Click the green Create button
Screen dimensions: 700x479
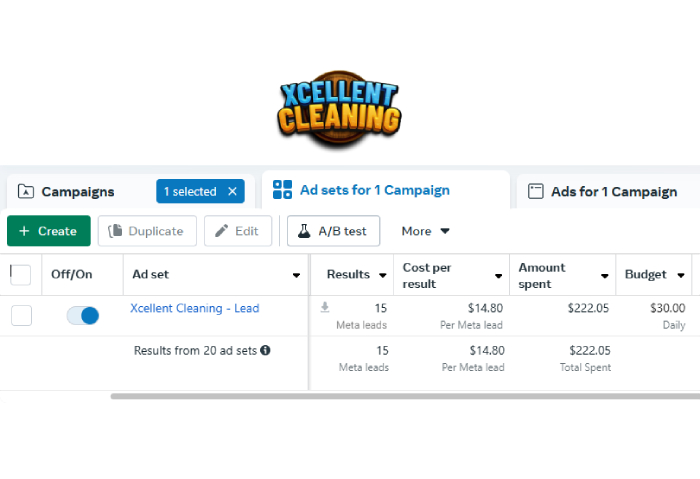[49, 231]
